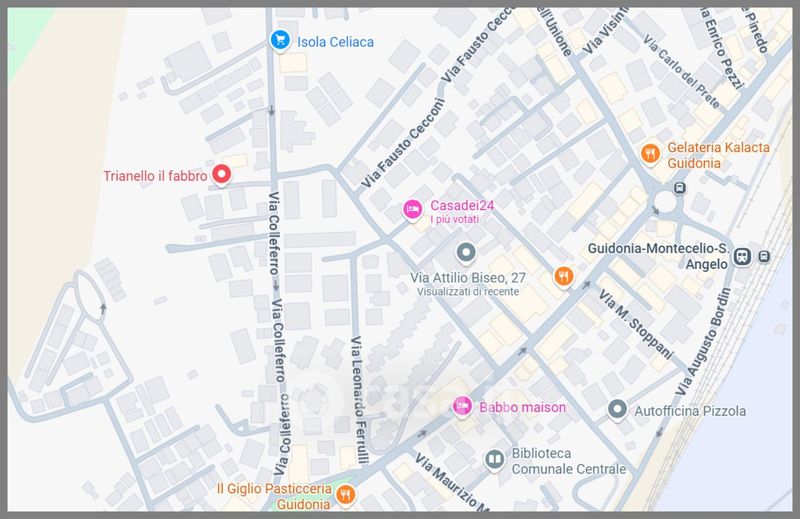800x519 pixels.
Task: Click the roundabout near Gelateria Kalacta
Action: point(665,202)
